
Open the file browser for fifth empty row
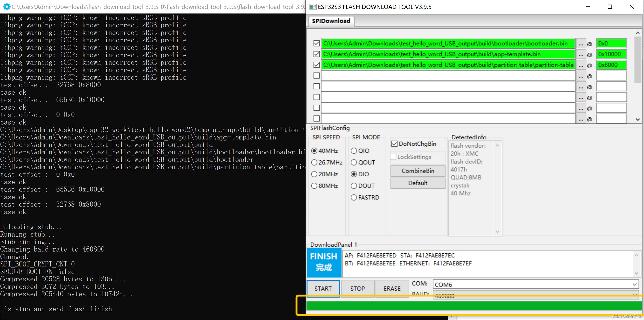[x=581, y=87]
